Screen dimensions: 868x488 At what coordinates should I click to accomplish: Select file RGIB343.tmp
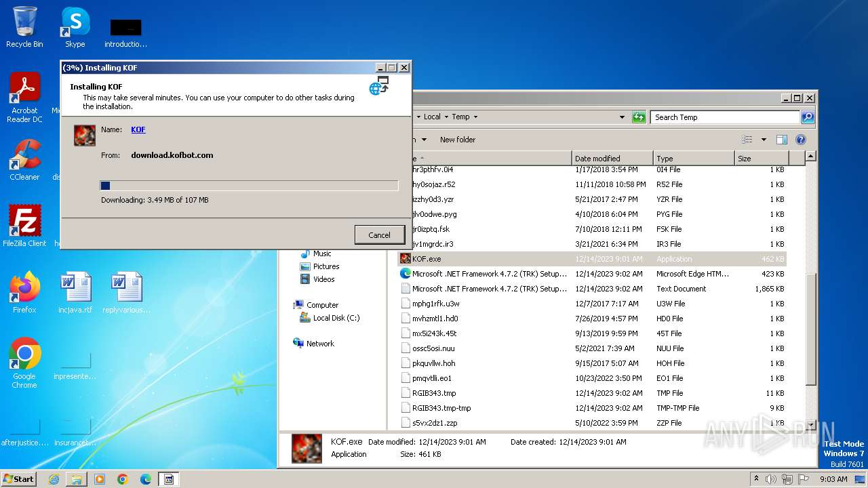tap(593, 393)
